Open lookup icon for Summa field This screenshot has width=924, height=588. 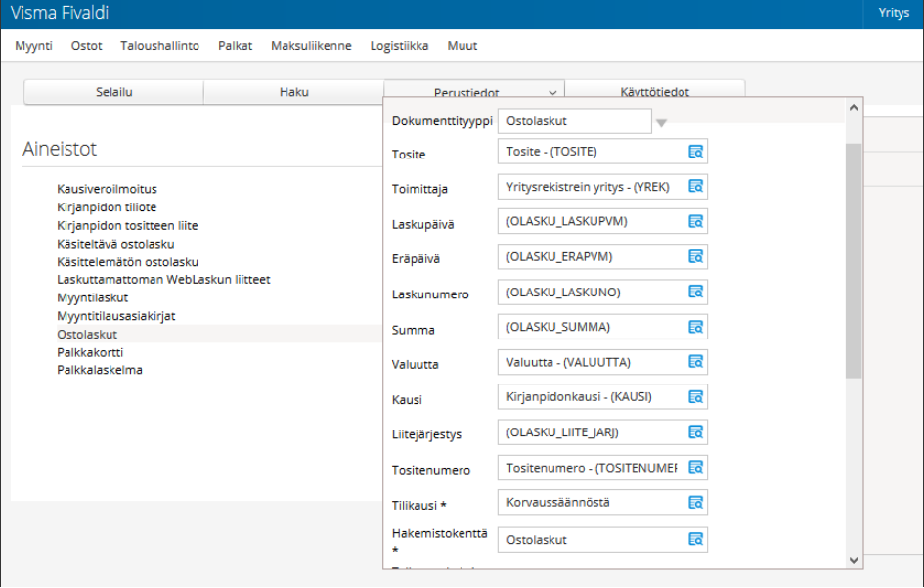695,328
